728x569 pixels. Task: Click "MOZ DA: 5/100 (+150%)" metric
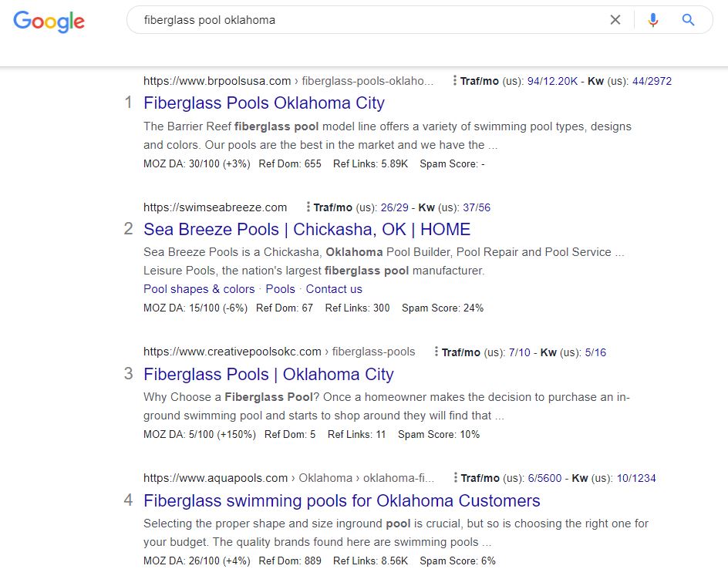pos(200,434)
